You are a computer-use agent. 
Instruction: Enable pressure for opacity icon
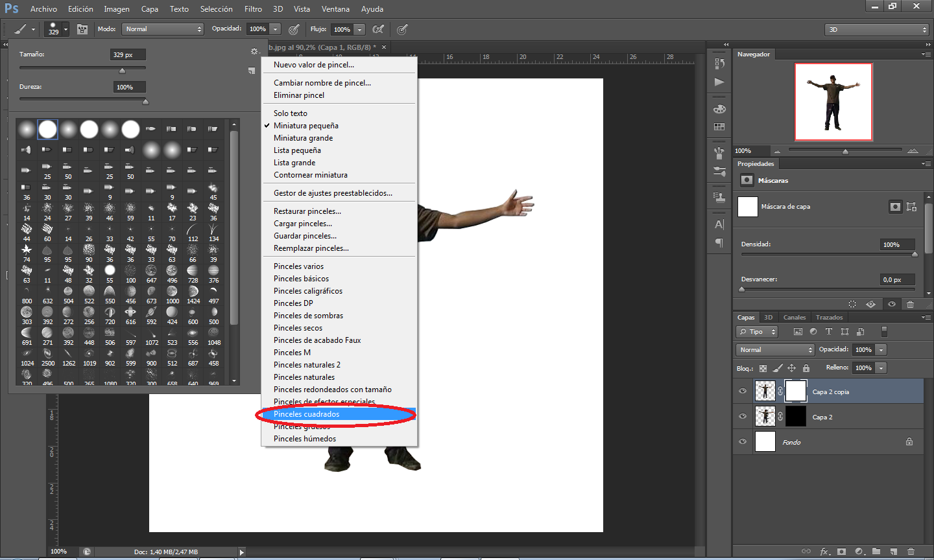pyautogui.click(x=294, y=29)
